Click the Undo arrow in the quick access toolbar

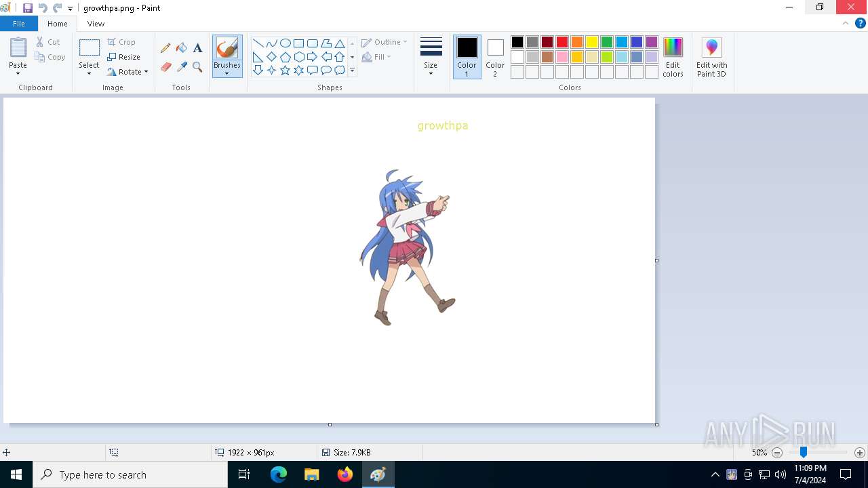43,8
